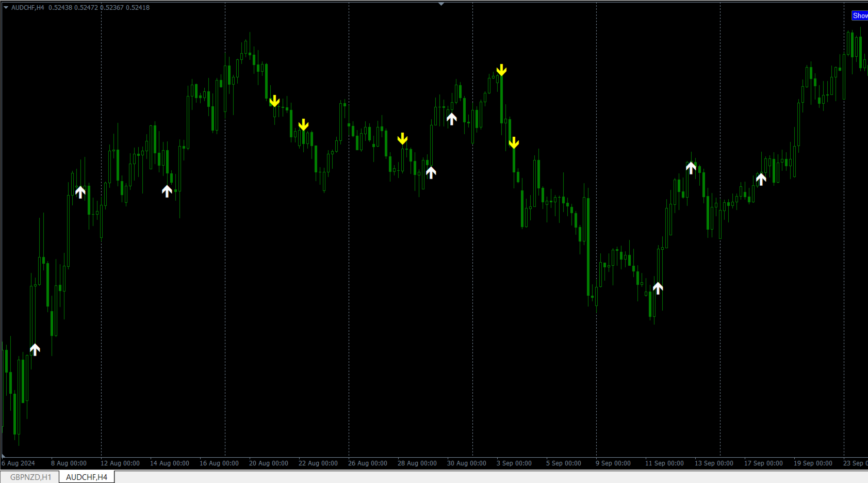Click the high price 0.52472
This screenshot has width=868, height=483.
click(x=86, y=8)
